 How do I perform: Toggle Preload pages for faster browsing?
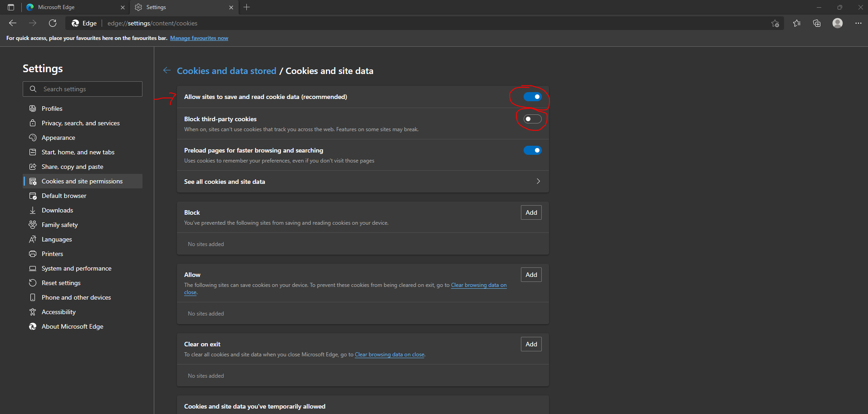[x=532, y=150]
